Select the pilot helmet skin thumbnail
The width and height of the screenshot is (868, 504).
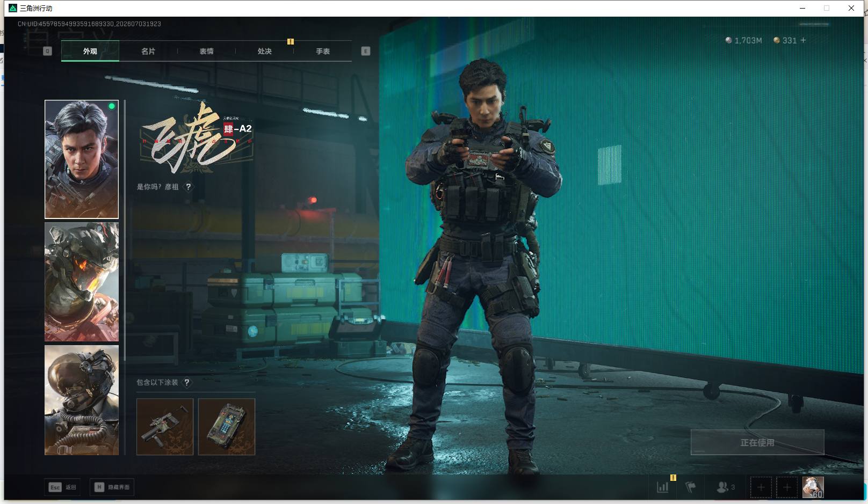pyautogui.click(x=82, y=400)
